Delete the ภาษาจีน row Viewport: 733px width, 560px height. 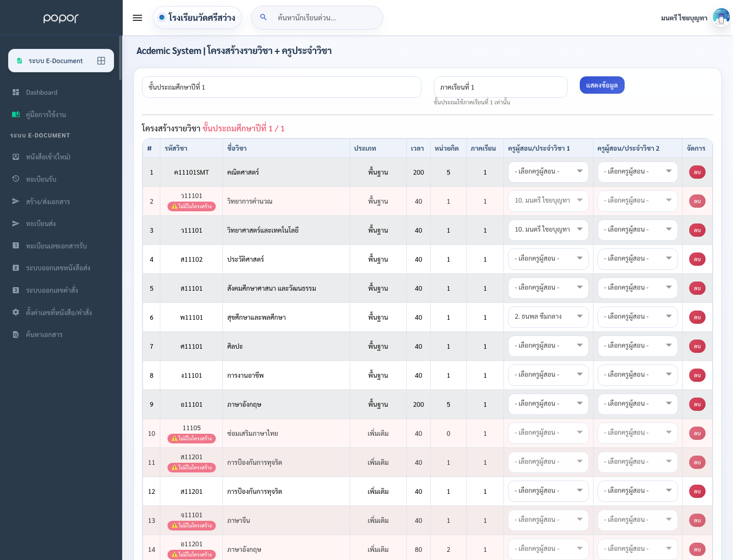pyautogui.click(x=697, y=520)
